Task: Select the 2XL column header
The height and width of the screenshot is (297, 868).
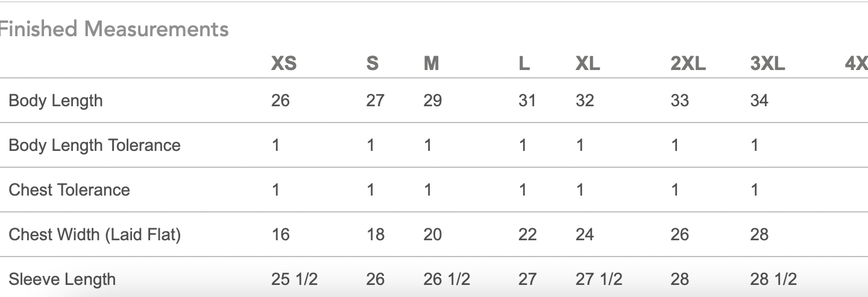Action: click(688, 63)
